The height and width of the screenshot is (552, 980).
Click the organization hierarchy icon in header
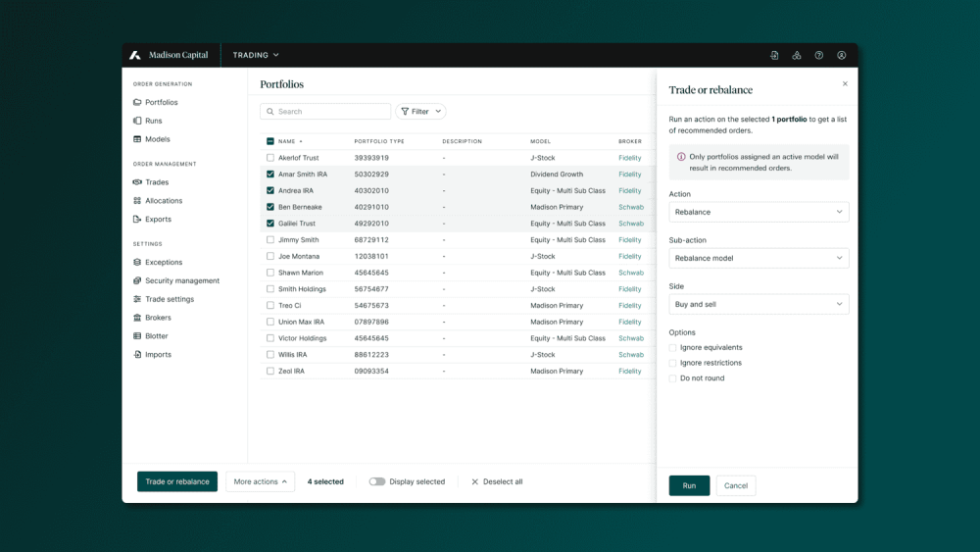pos(797,55)
